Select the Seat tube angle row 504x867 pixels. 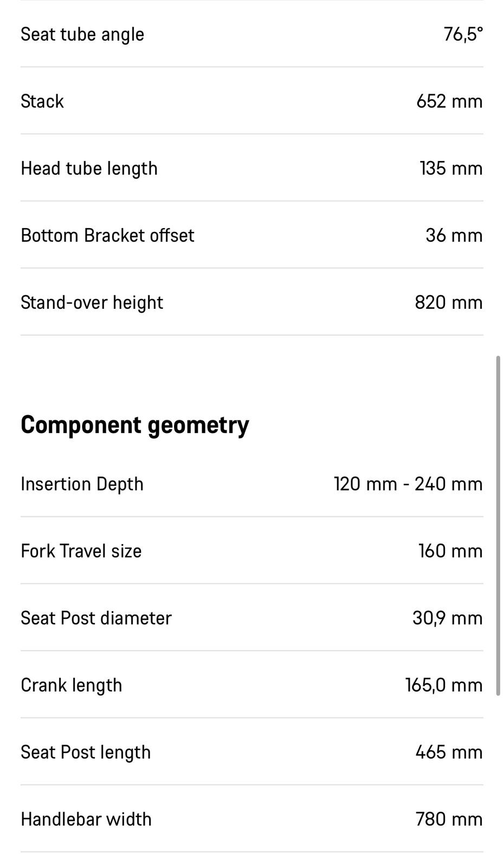pyautogui.click(x=252, y=34)
